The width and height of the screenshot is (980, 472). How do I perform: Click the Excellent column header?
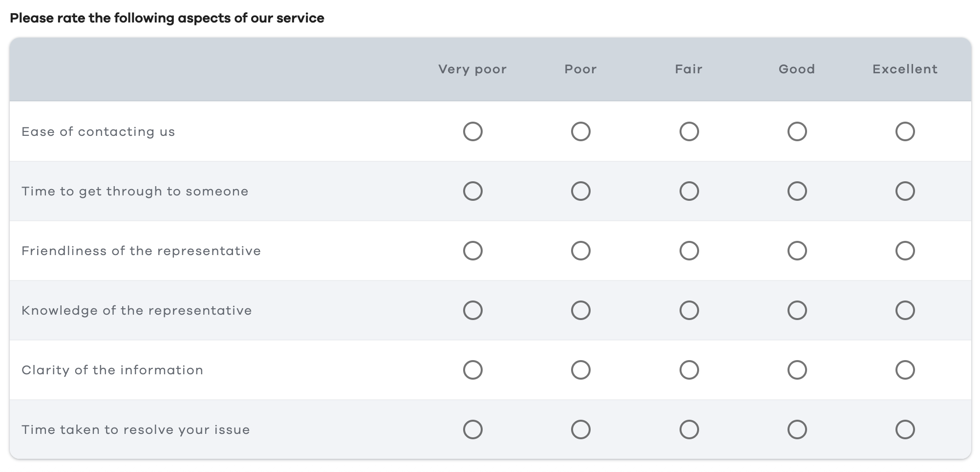(905, 69)
